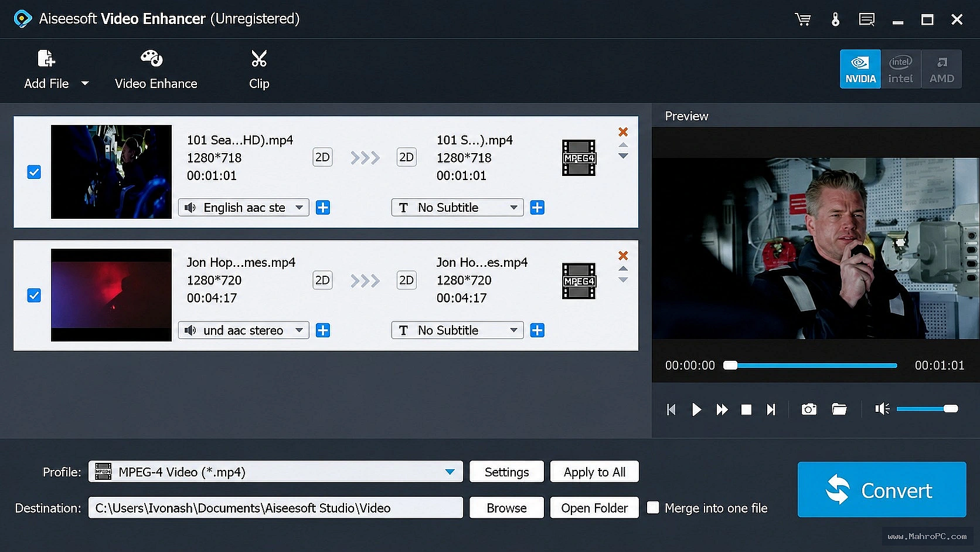Open the Clip scissors tool
The width and height of the screenshot is (980, 552).
259,70
